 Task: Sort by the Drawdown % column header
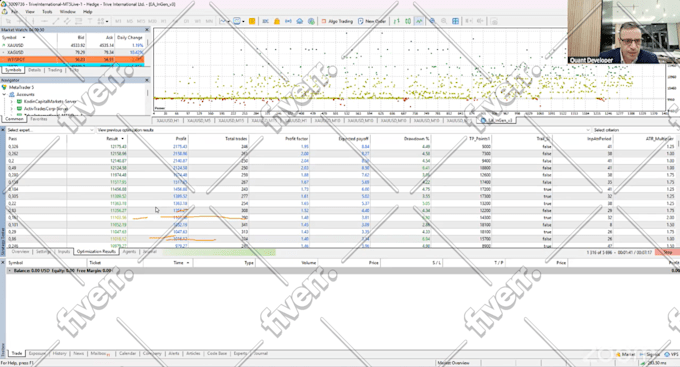(x=400, y=139)
